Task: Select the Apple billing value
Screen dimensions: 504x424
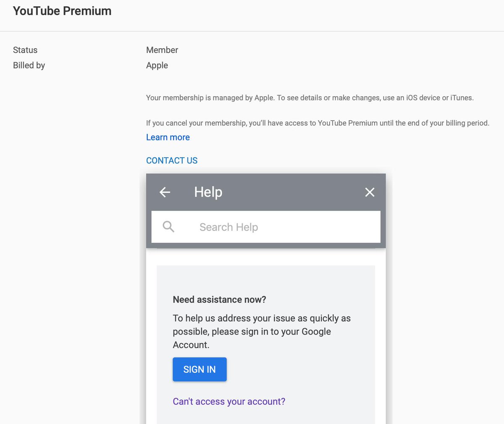Action: pos(157,66)
